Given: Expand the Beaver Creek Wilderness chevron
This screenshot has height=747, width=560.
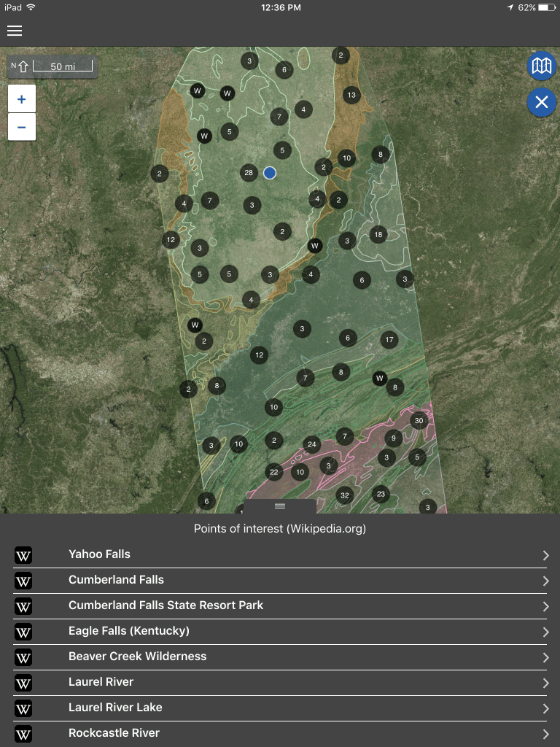Looking at the screenshot, I should click(x=545, y=657).
